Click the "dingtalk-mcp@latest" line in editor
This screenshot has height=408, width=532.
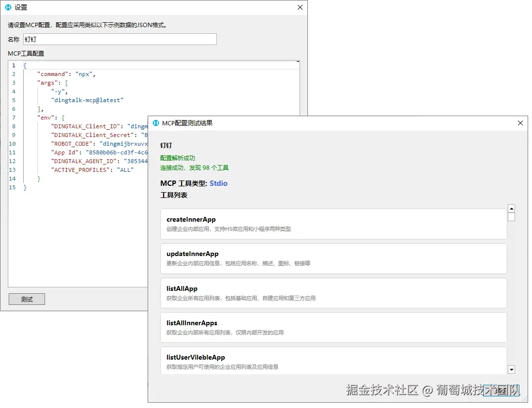click(87, 100)
